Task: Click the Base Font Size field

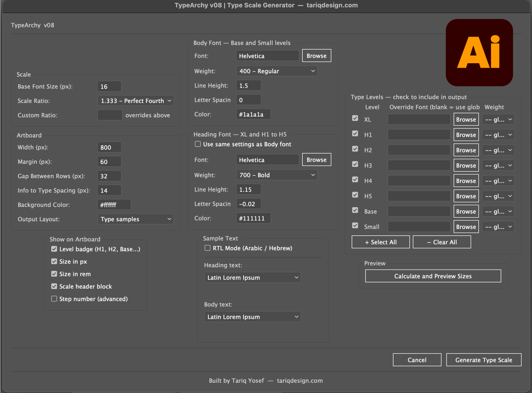Action: (109, 87)
